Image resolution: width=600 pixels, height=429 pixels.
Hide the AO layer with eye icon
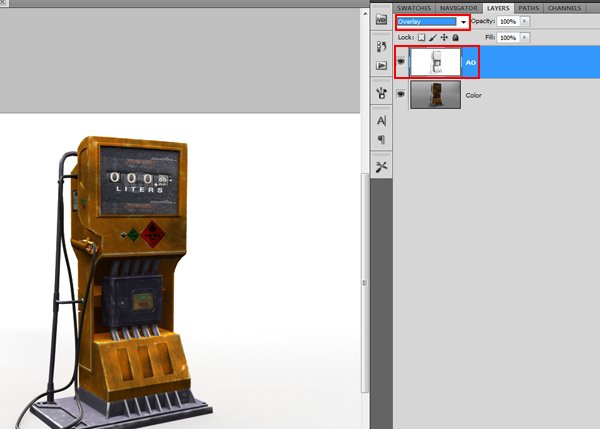pyautogui.click(x=401, y=61)
